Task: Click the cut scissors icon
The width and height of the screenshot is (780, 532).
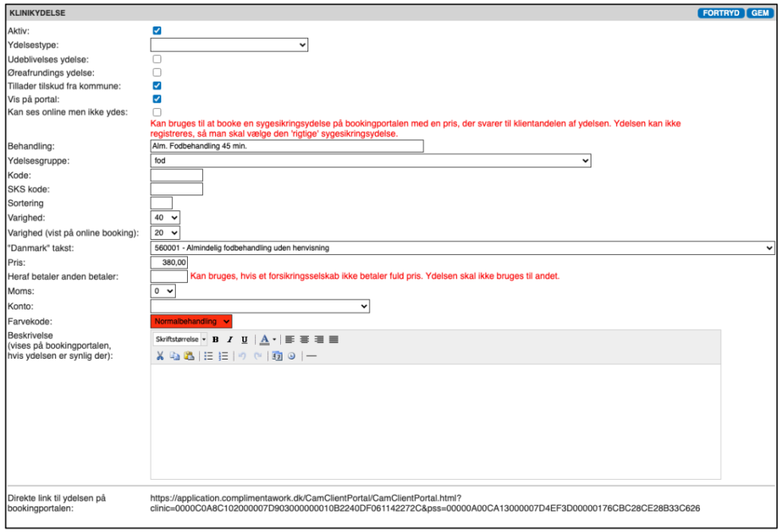Action: pyautogui.click(x=161, y=356)
